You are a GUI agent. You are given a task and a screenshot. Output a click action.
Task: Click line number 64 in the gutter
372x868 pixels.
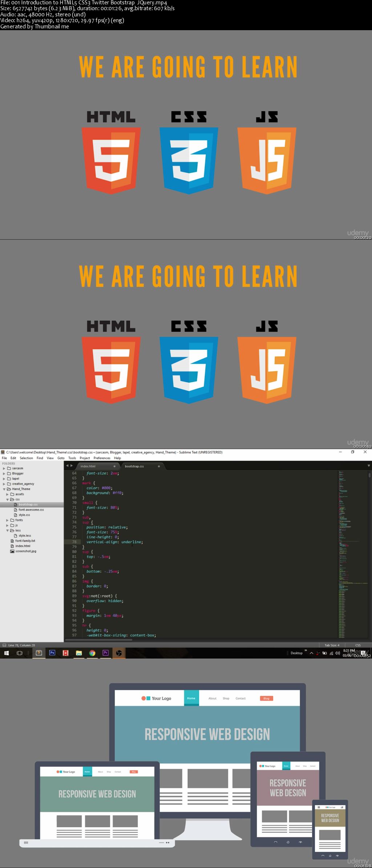[74, 473]
